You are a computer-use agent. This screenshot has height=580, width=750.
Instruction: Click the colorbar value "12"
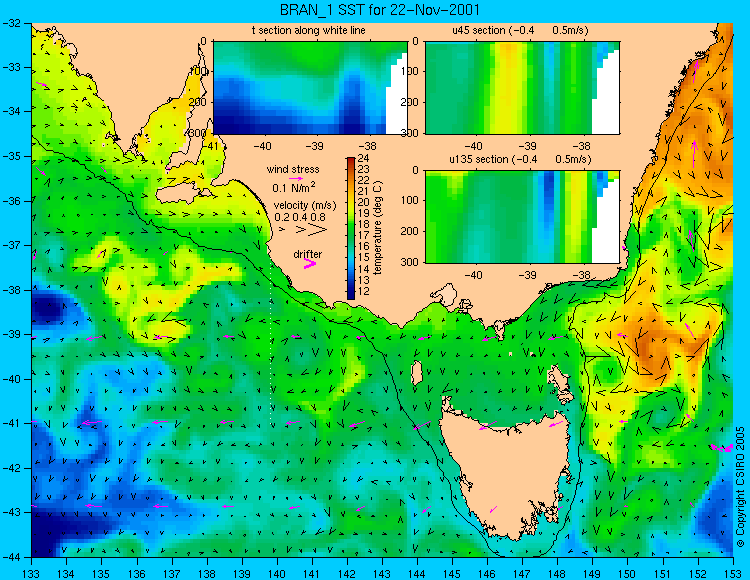(x=364, y=292)
